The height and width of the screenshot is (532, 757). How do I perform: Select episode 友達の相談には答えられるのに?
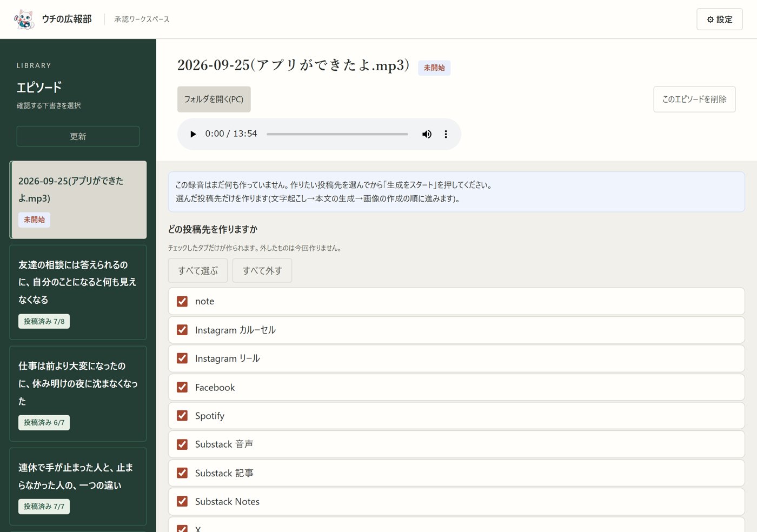pyautogui.click(x=78, y=292)
